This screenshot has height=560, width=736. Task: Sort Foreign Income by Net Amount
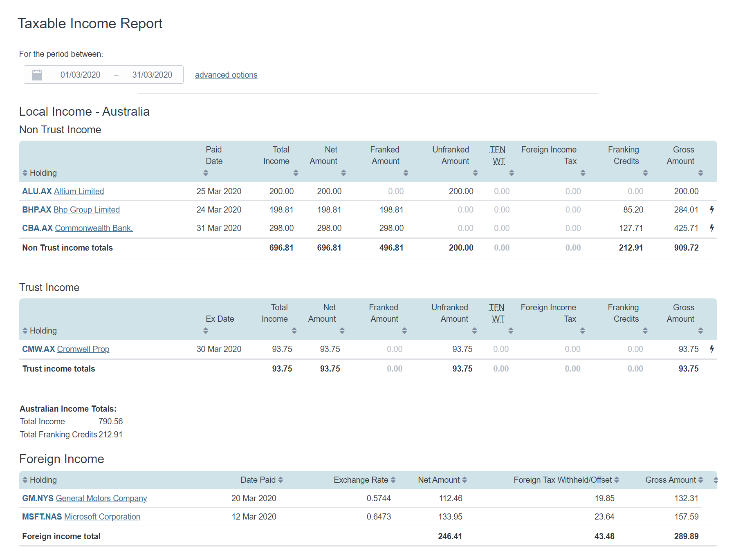(x=464, y=480)
